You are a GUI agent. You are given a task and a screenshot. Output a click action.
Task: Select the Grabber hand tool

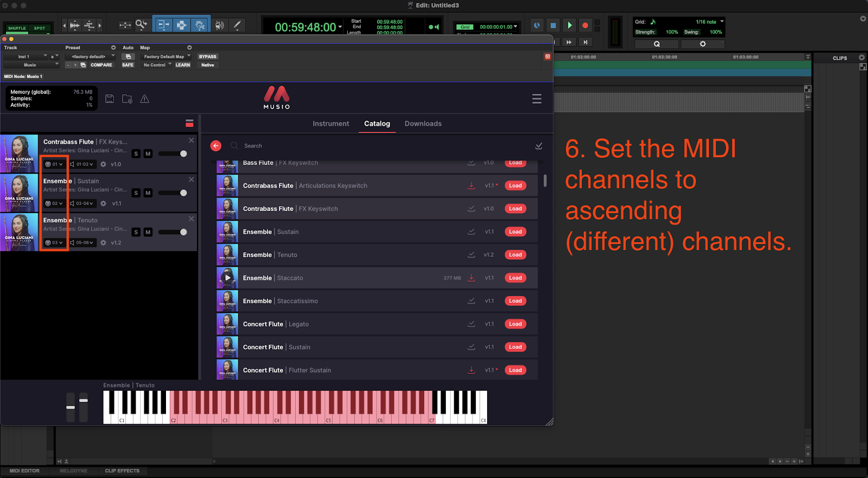tap(200, 24)
